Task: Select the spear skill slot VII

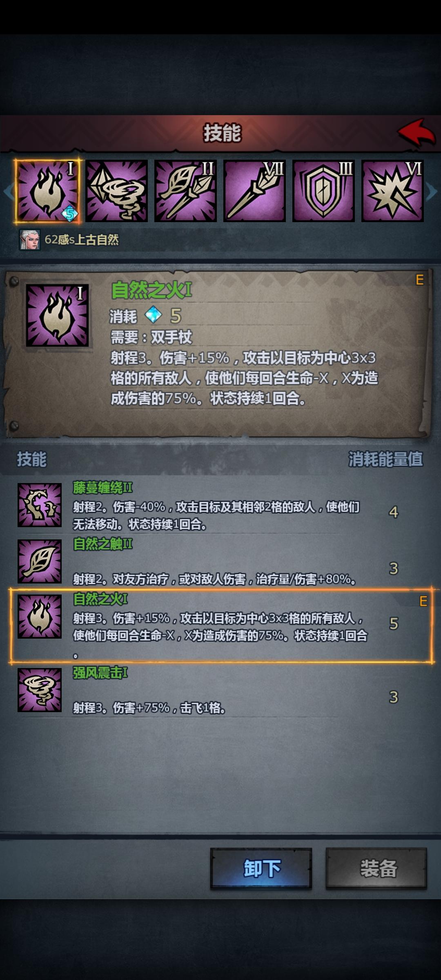Action: (x=254, y=191)
